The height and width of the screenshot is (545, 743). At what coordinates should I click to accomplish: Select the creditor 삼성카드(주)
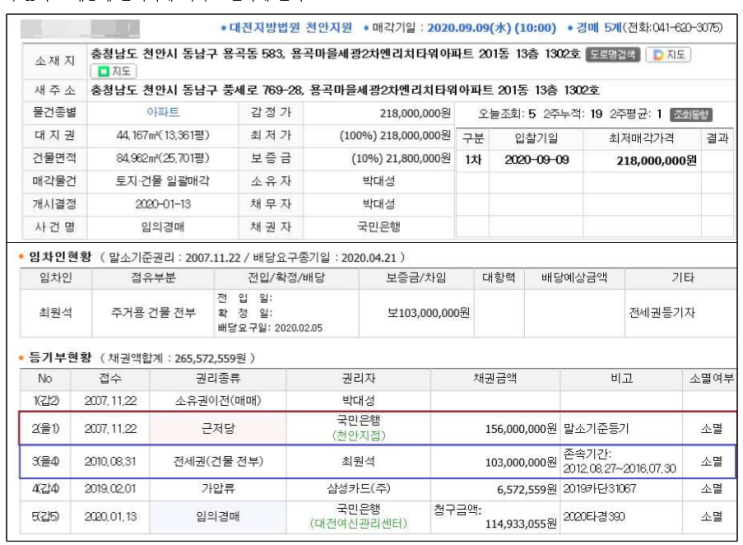[359, 489]
